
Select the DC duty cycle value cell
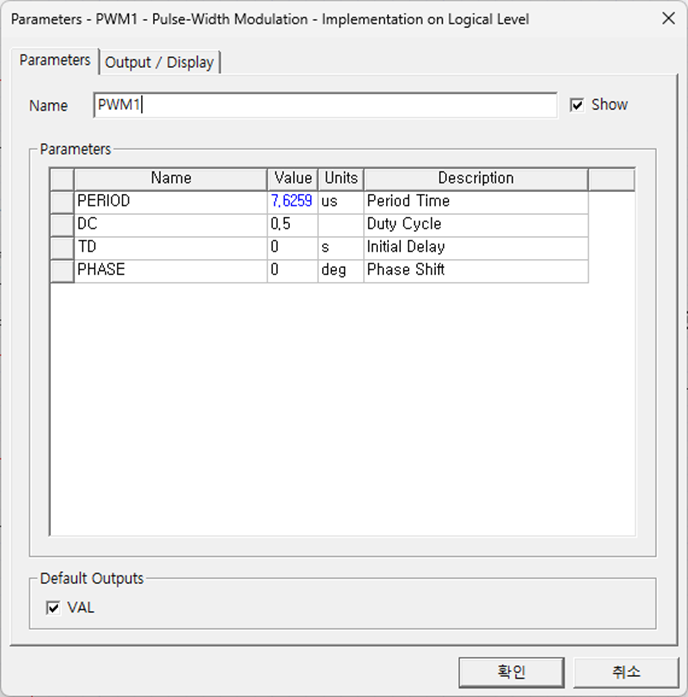292,224
